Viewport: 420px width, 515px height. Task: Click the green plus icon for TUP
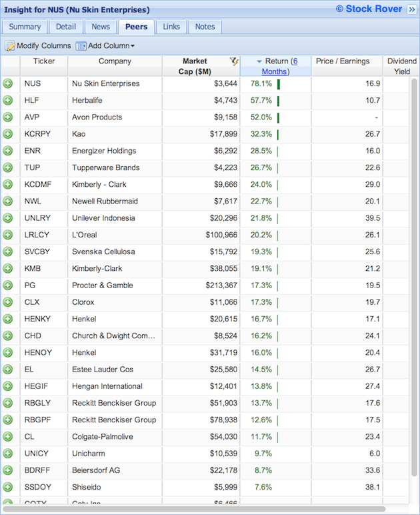pyautogui.click(x=7, y=167)
